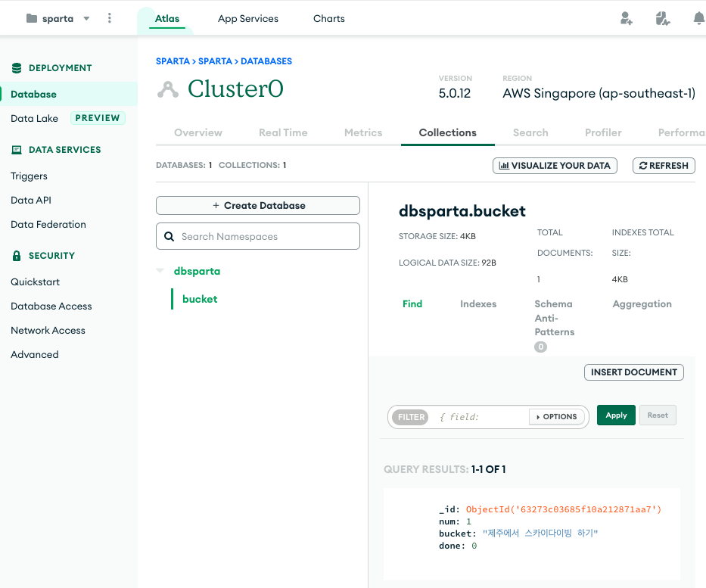Reset the query filter
Viewport: 706px width, 588px height.
(x=658, y=415)
